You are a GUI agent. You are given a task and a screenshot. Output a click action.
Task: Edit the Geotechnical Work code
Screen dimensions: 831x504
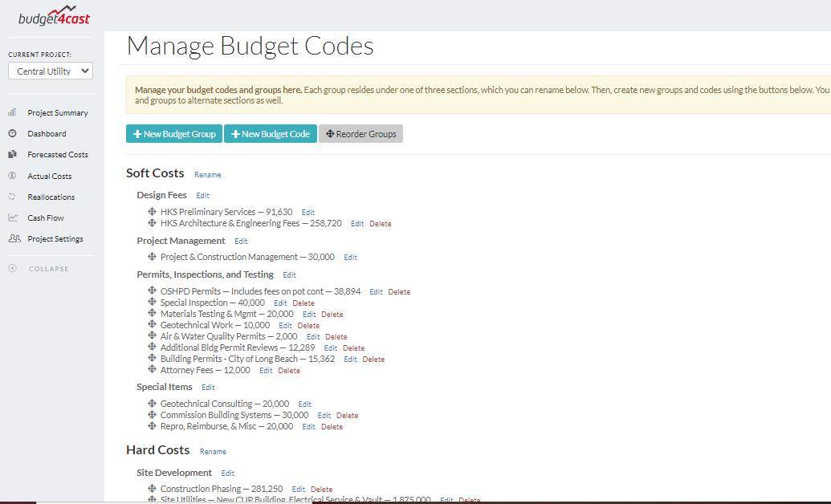tap(285, 325)
